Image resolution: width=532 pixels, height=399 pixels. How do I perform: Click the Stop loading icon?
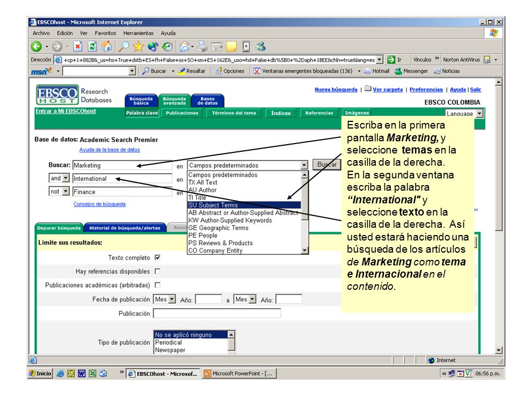[78, 47]
